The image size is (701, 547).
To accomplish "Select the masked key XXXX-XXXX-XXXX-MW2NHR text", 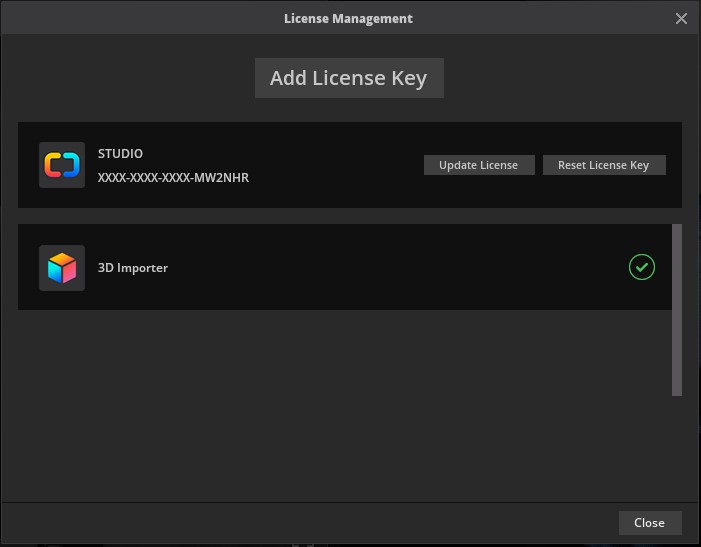I will pos(173,178).
